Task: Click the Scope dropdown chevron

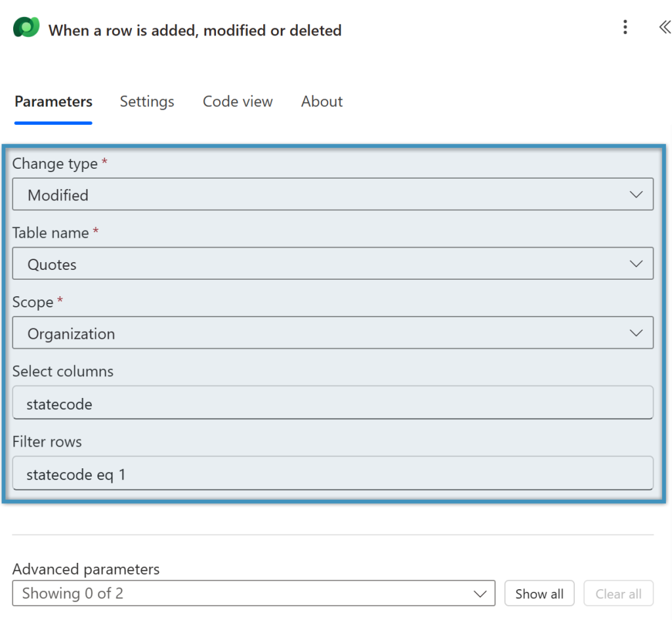Action: (635, 332)
